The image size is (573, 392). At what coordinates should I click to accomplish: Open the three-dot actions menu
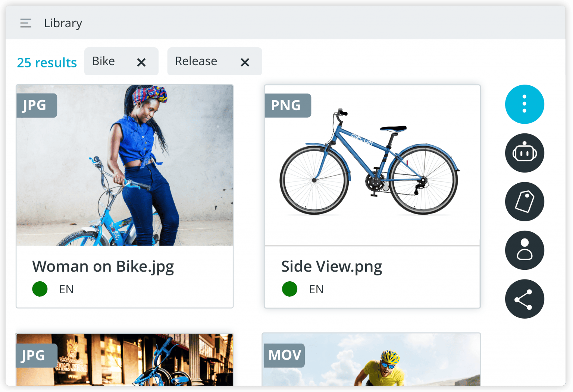(525, 104)
